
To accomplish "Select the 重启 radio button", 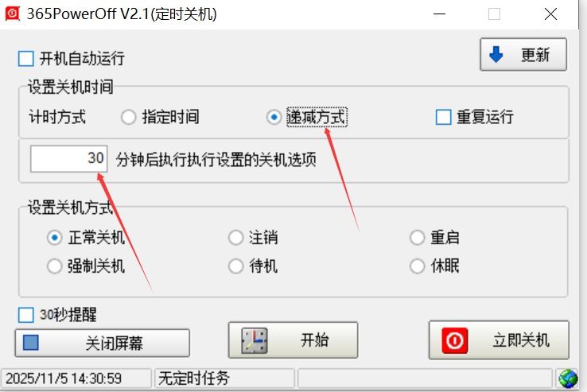I will [x=417, y=238].
